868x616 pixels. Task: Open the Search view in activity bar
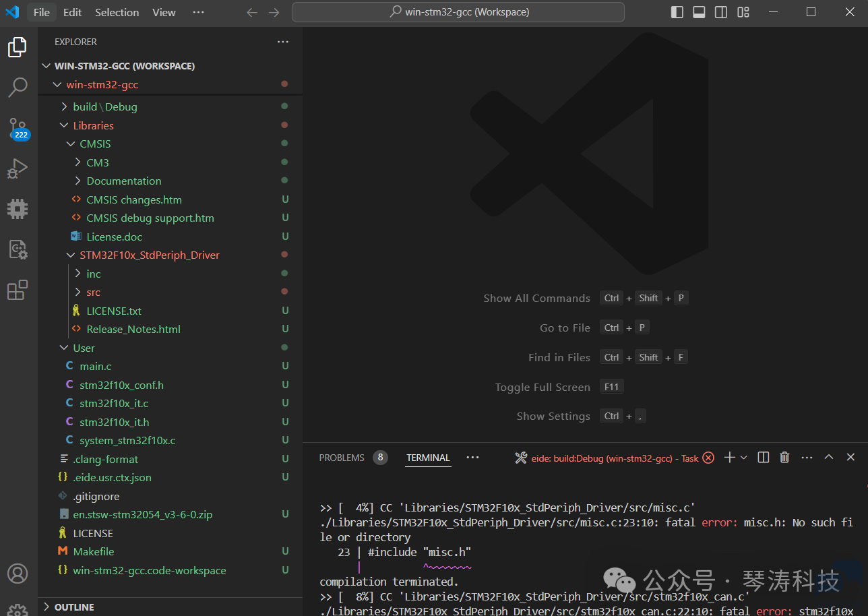[17, 86]
